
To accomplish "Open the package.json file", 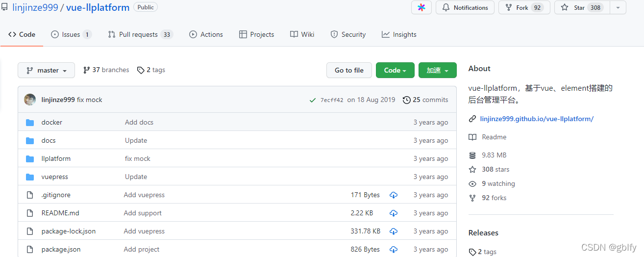I will (x=61, y=249).
